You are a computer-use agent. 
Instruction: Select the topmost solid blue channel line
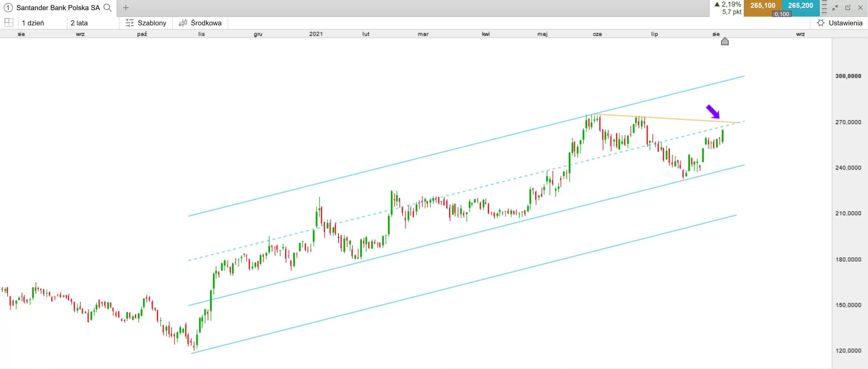tap(466, 146)
